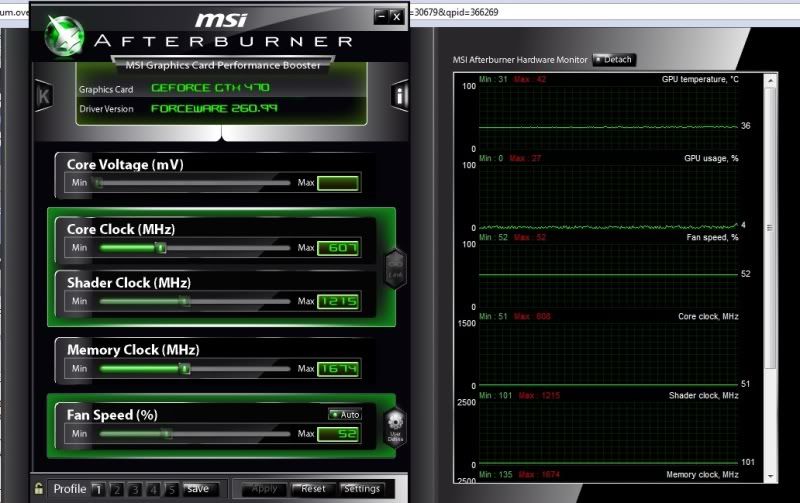Minimize the Afterburner window
Viewport: 800px width, 503px height.
(x=381, y=16)
